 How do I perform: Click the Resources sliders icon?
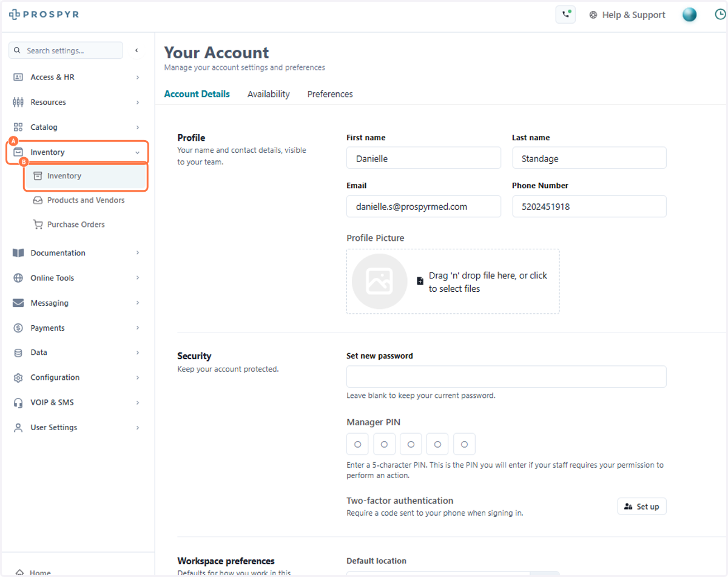18,102
